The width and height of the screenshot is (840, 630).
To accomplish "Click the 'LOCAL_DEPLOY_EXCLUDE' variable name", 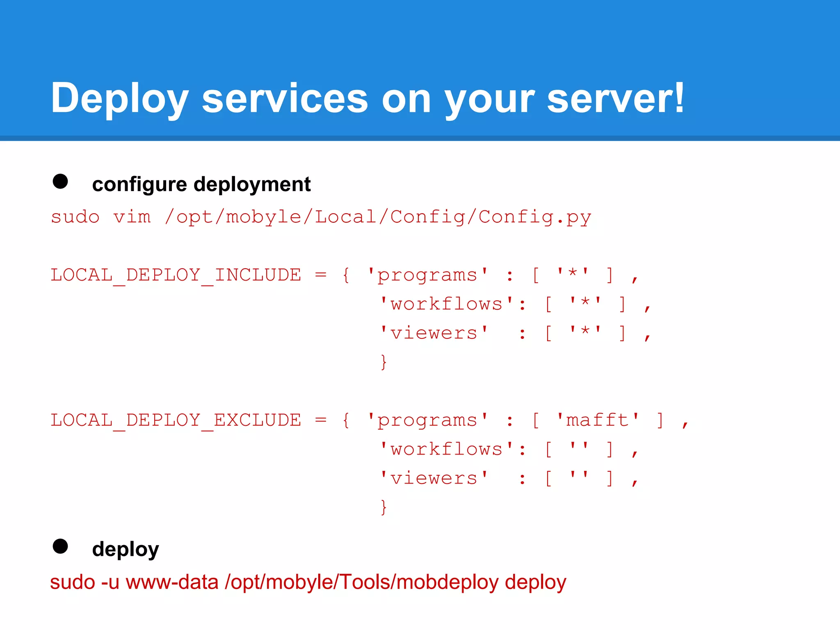I will coord(176,421).
